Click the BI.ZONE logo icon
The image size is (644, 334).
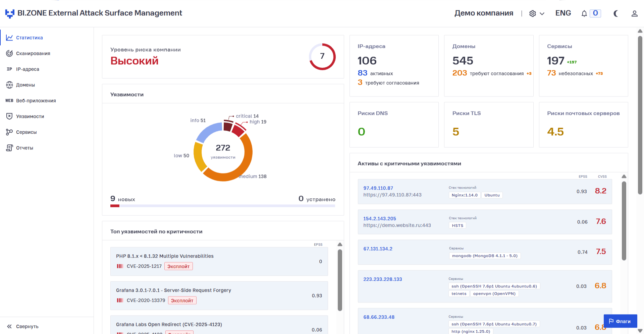[10, 13]
